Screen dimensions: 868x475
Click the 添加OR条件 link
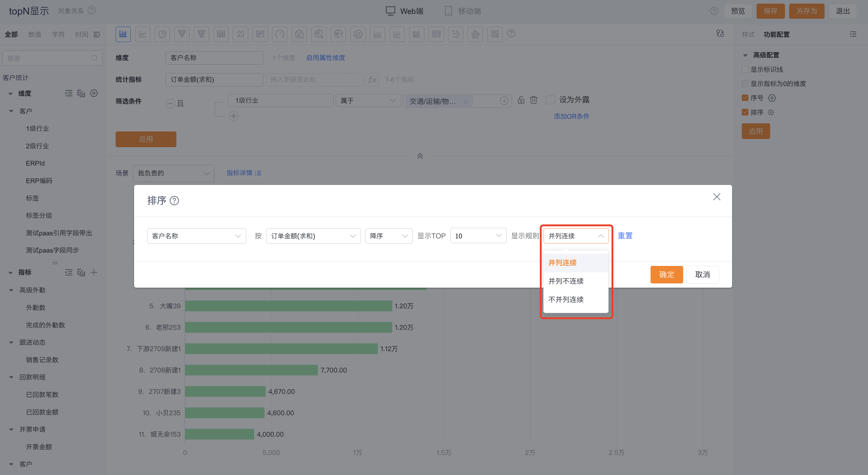(571, 116)
